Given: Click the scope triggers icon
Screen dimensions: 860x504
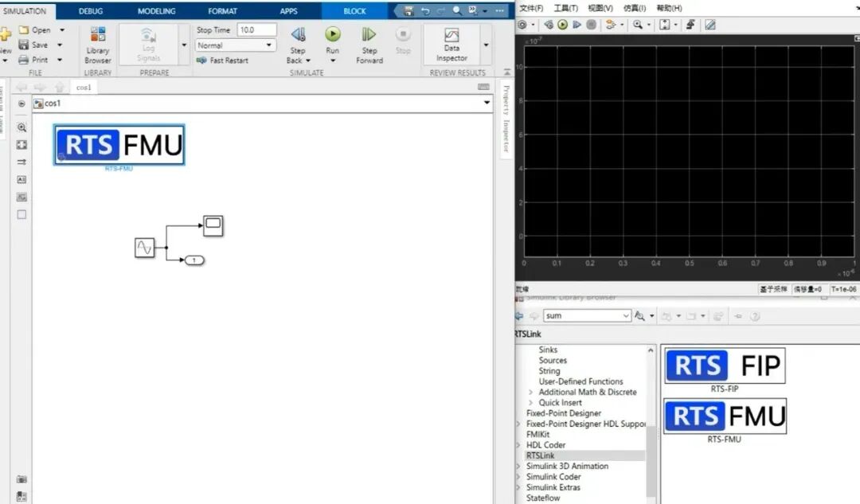Looking at the screenshot, I should point(690,25).
